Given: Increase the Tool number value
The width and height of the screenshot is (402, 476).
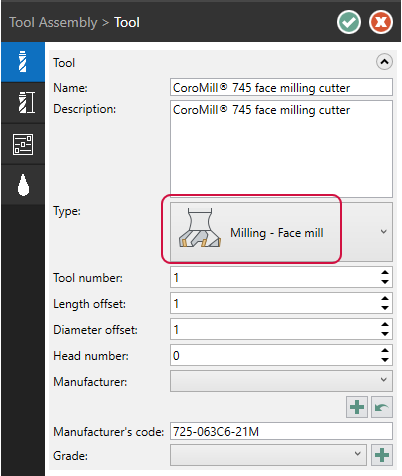Looking at the screenshot, I should pyautogui.click(x=385, y=272).
